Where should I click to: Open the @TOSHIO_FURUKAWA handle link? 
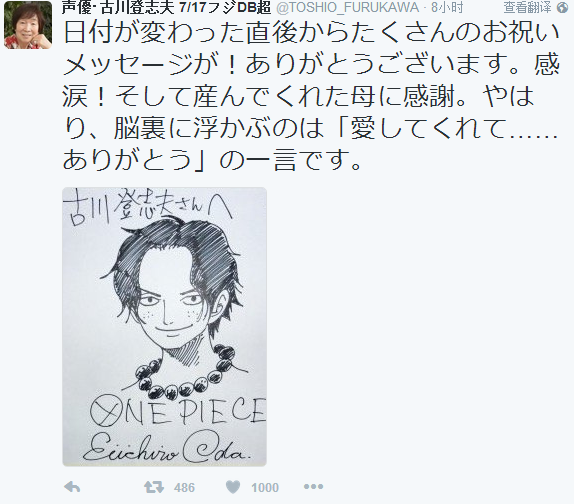347,7
